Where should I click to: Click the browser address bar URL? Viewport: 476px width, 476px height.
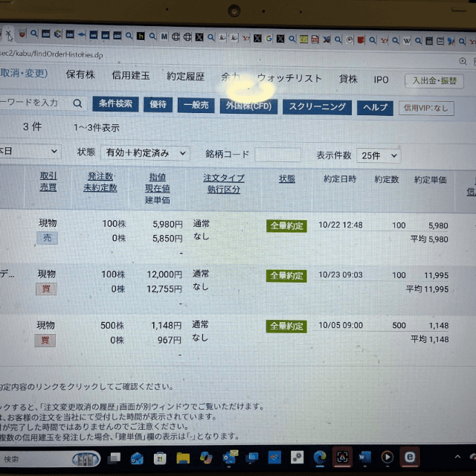click(x=51, y=54)
